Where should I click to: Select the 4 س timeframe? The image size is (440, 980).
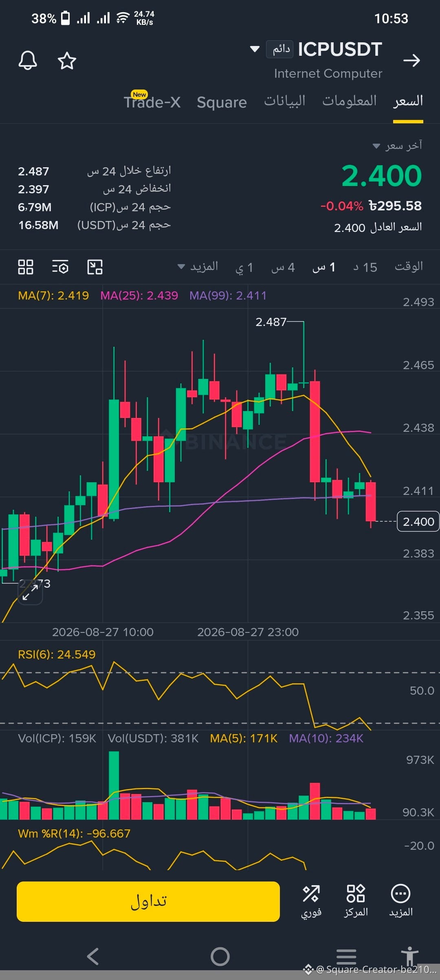pos(283,267)
